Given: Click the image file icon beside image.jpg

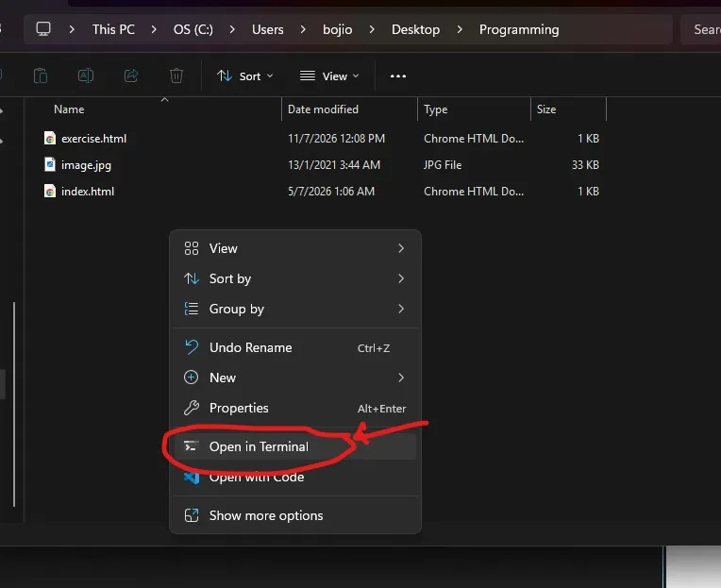Looking at the screenshot, I should (x=50, y=164).
